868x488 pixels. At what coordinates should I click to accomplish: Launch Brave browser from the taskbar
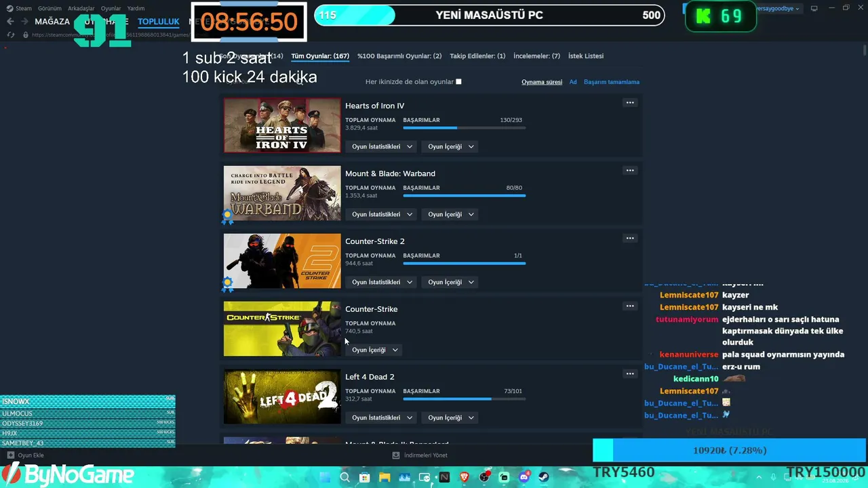[465, 477]
